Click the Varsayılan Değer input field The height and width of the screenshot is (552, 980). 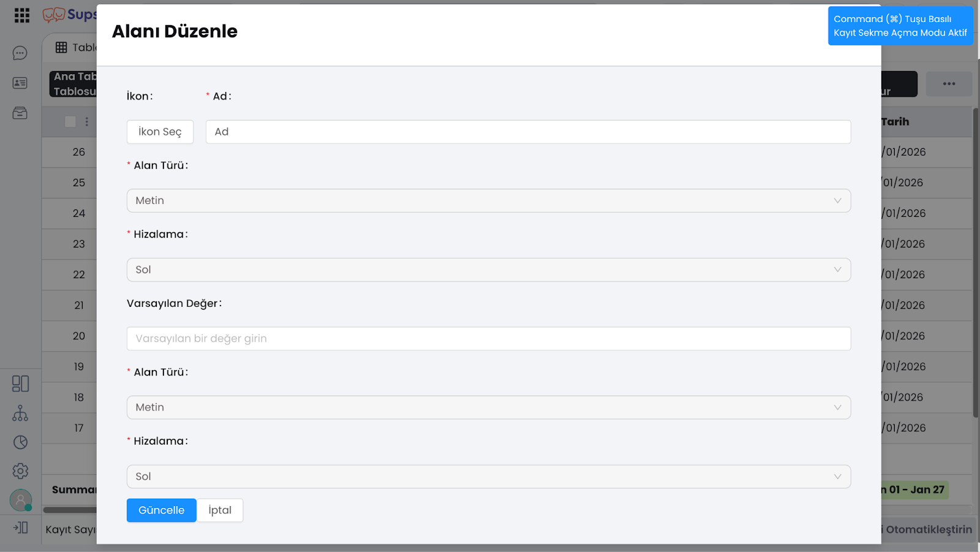tap(488, 339)
